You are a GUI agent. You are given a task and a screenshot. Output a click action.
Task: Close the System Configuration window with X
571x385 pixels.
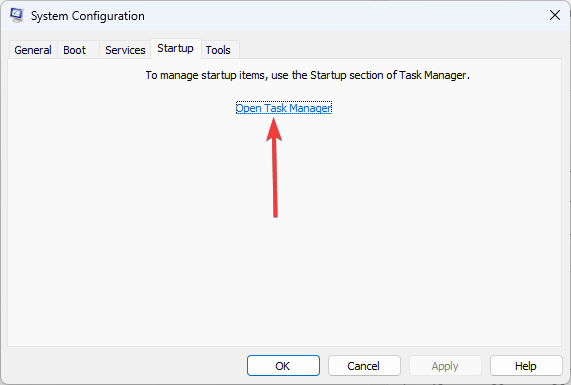(555, 15)
